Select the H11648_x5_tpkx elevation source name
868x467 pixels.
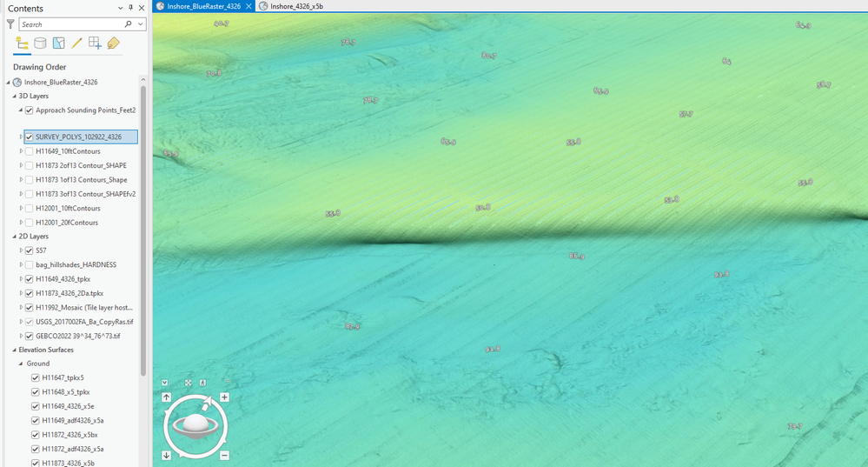(66, 392)
